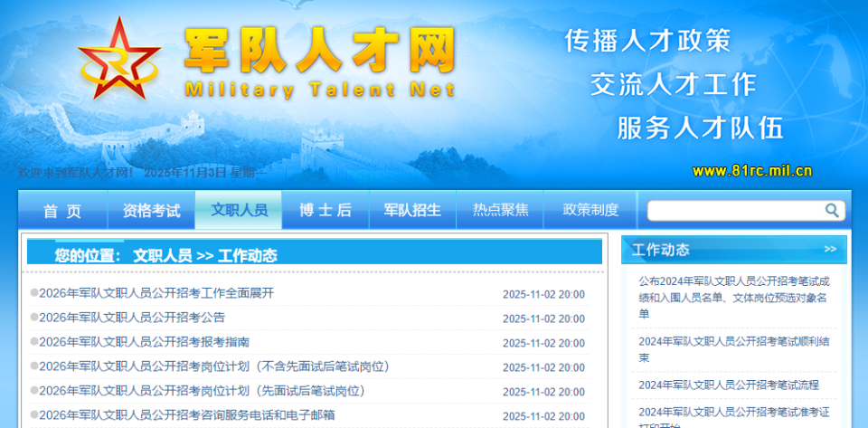Open sidebar link 2024年军队文职人员公开招考笔试流程
The width and height of the screenshot is (868, 428).
(x=729, y=385)
